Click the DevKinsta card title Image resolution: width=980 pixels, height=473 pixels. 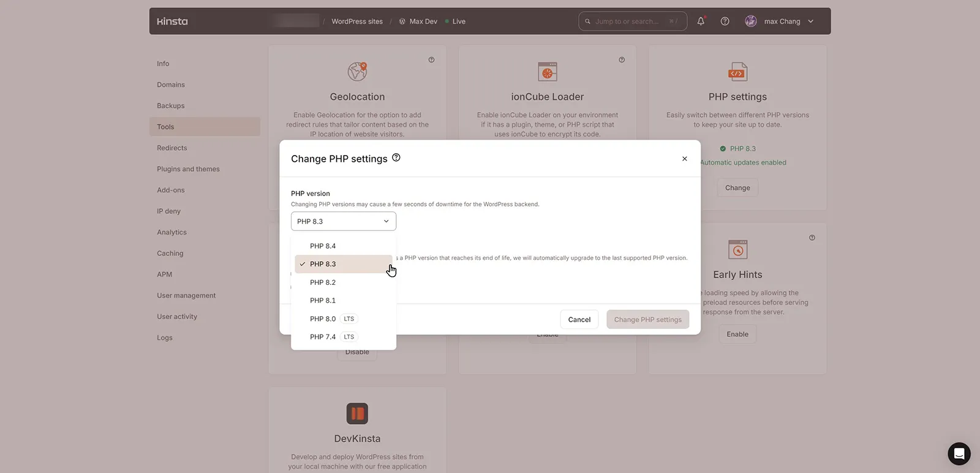[x=357, y=439]
